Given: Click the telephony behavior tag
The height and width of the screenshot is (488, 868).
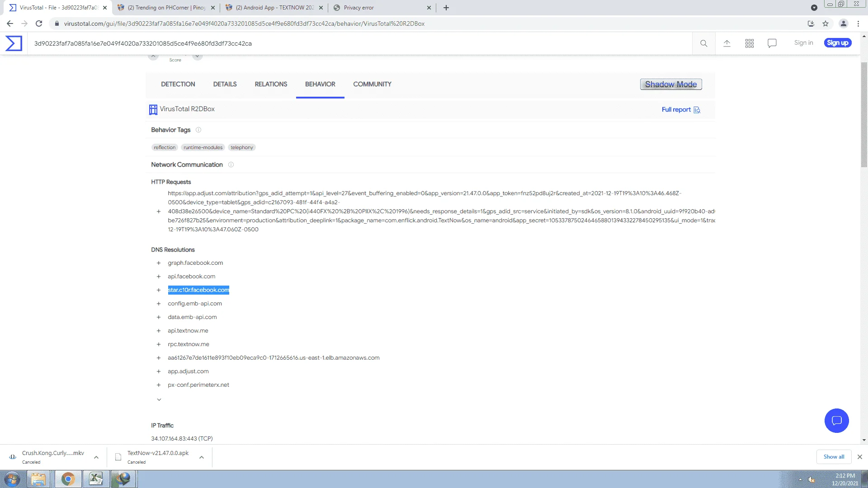Looking at the screenshot, I should 242,147.
